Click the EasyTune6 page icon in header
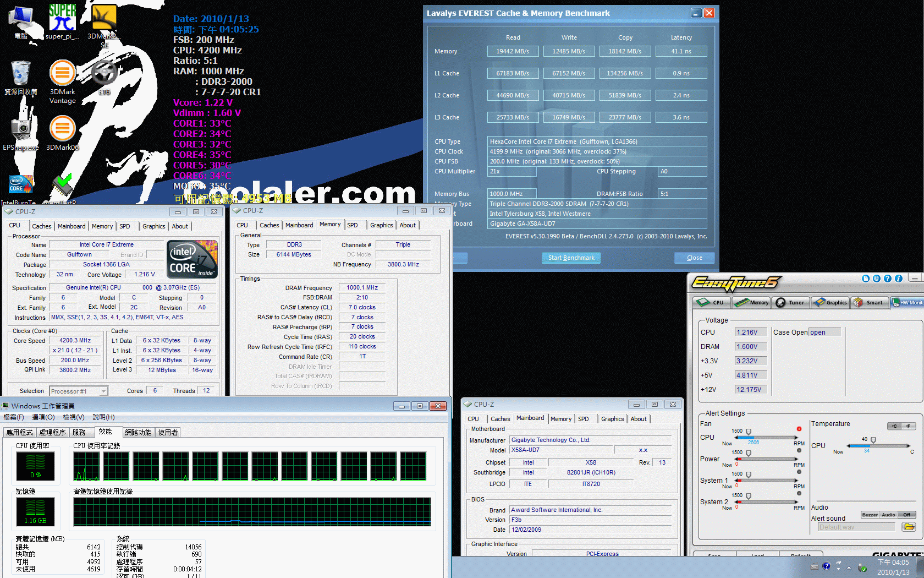Screen dimensions: 924x578 866,279
